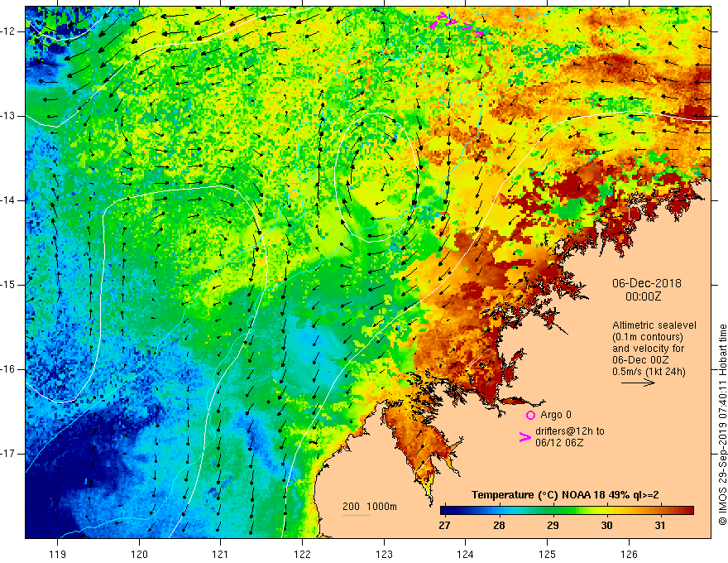Click the longitude label 126
Viewport: 728px width, 563px height.
(629, 554)
